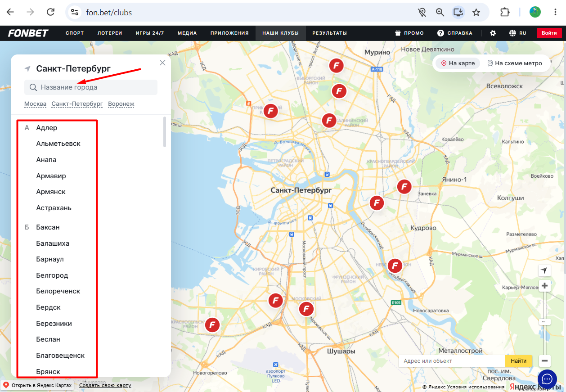This screenshot has width=566, height=392.
Task: Click the FONBET logo
Action: pos(28,33)
